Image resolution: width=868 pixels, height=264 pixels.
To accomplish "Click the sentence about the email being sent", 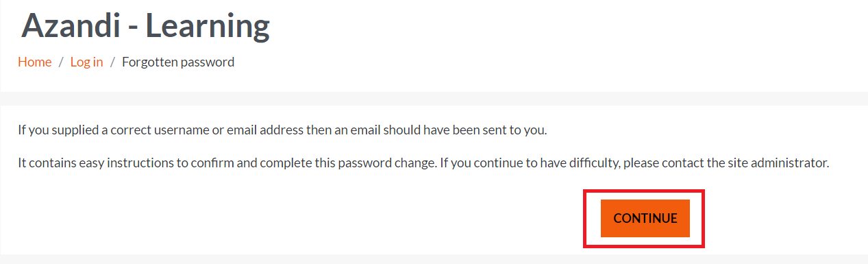I will click(x=282, y=130).
